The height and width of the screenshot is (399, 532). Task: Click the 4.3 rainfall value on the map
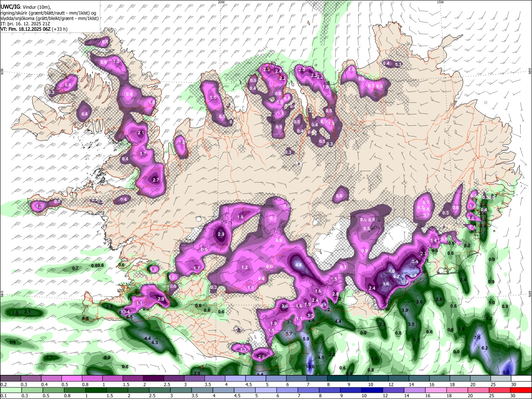[155, 342]
